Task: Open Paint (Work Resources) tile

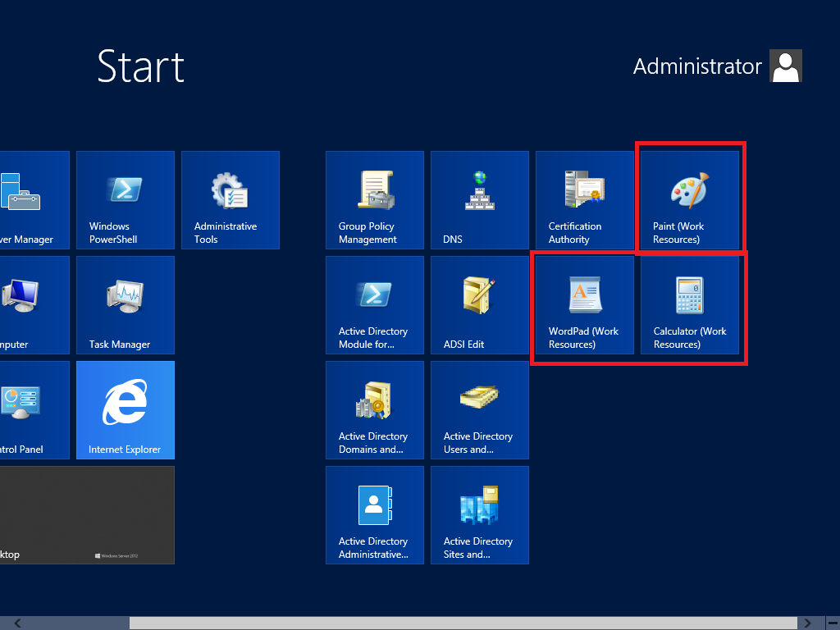Action: (690, 200)
